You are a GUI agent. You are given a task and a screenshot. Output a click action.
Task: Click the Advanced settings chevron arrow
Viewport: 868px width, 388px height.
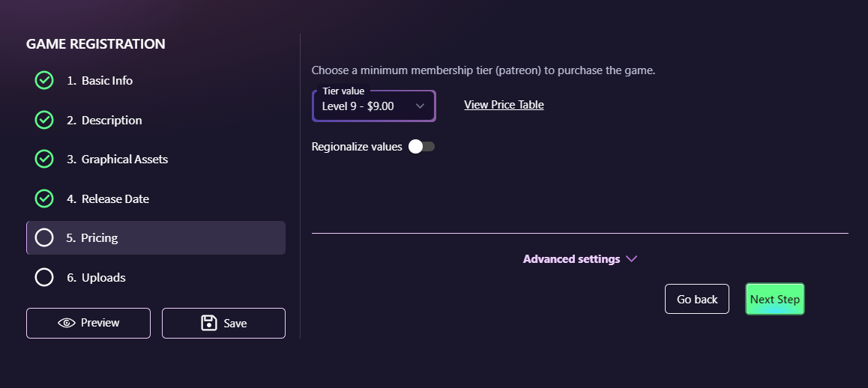coord(631,259)
